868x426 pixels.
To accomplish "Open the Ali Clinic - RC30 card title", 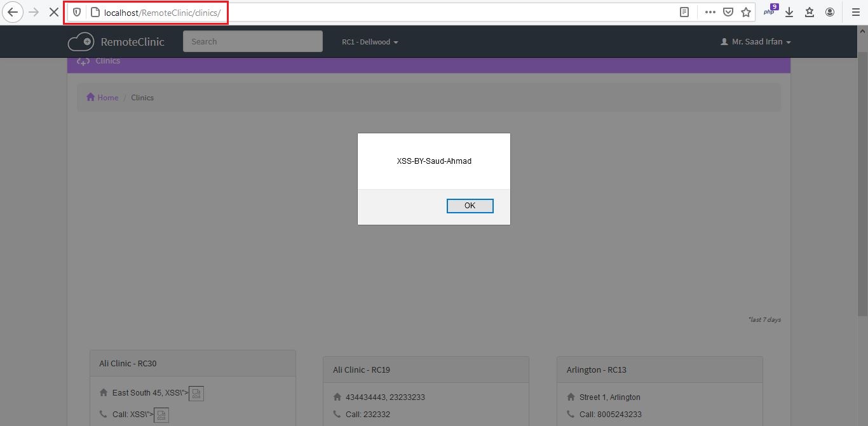I will coord(128,364).
